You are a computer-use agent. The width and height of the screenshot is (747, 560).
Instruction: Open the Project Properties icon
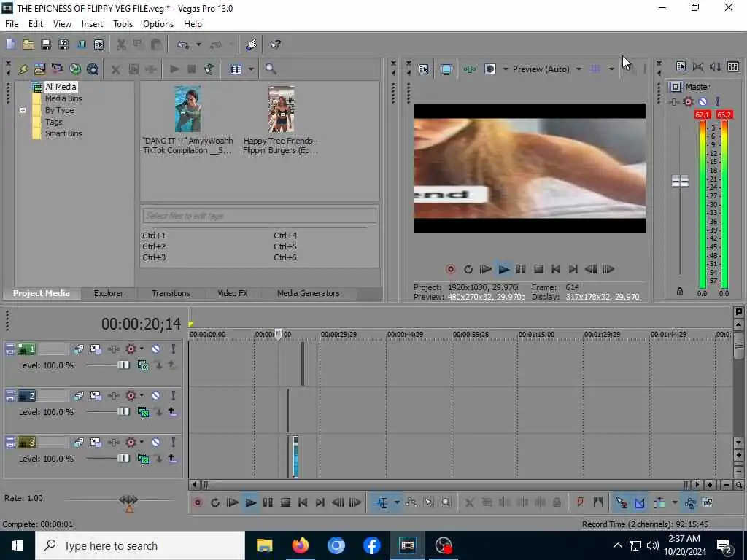coord(98,44)
